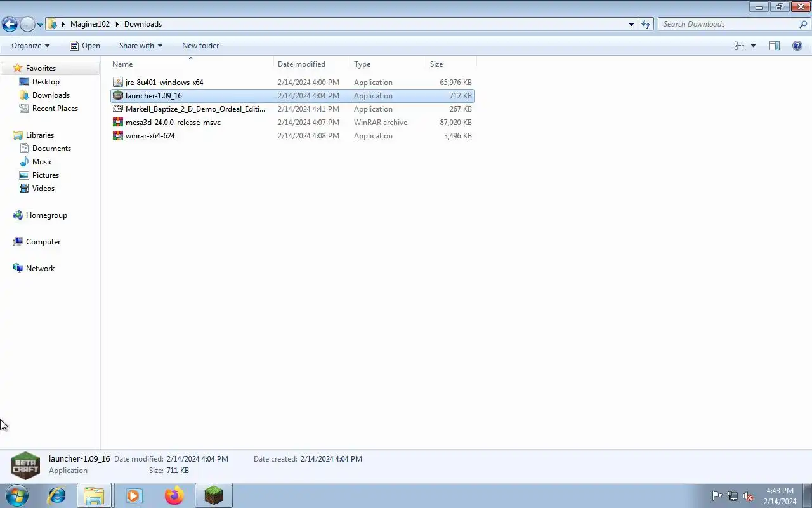Open the Videos library
Viewport: 812px width, 508px height.
pos(43,189)
